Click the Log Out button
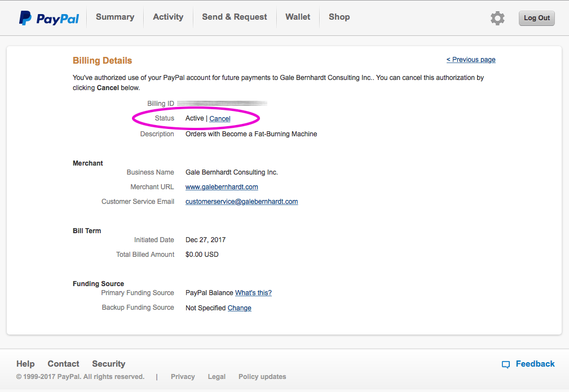The width and height of the screenshot is (569, 392). coord(537,18)
